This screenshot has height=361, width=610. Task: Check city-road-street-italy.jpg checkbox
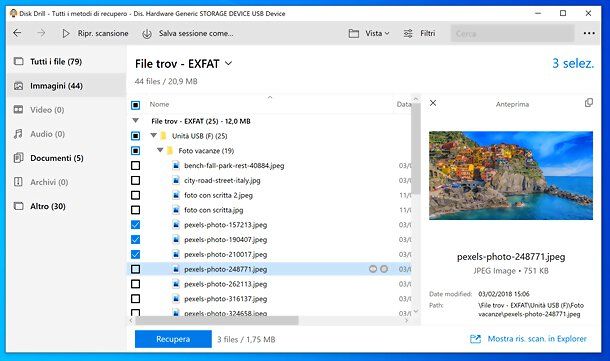tap(135, 180)
